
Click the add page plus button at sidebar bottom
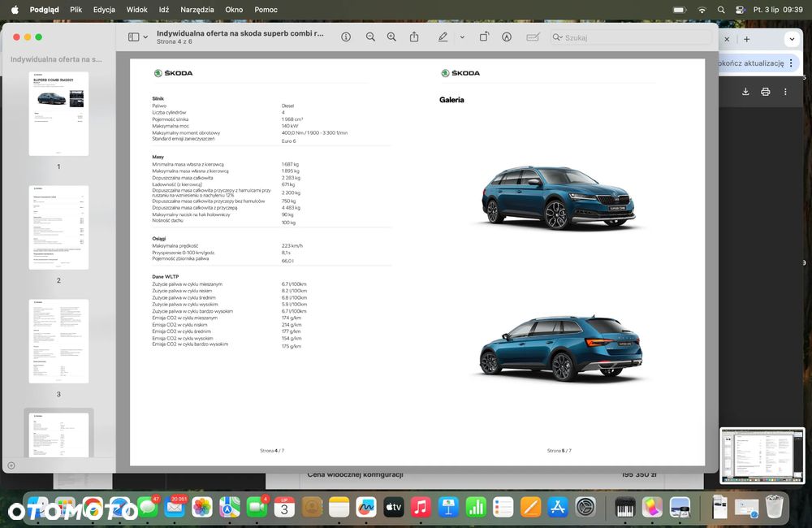[11, 465]
